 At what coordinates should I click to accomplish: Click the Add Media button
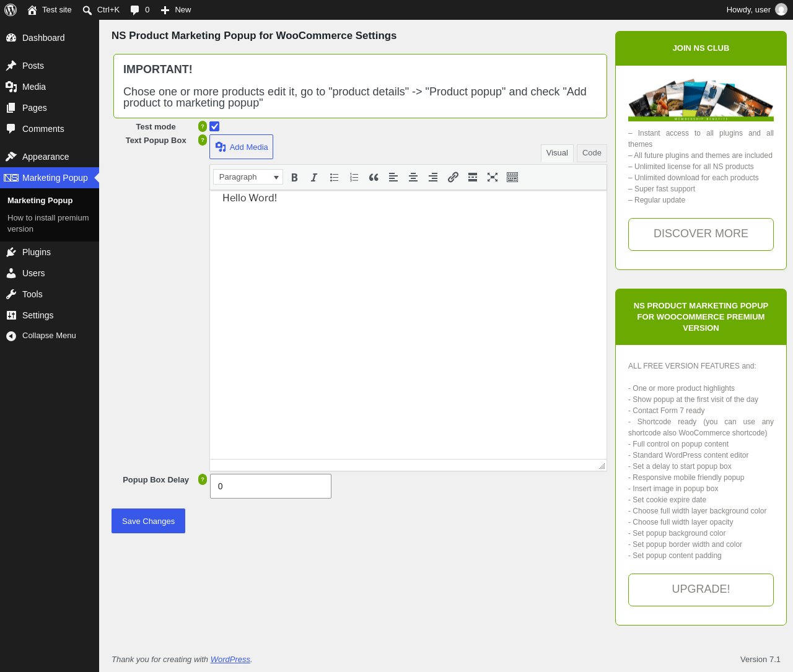pyautogui.click(x=241, y=147)
